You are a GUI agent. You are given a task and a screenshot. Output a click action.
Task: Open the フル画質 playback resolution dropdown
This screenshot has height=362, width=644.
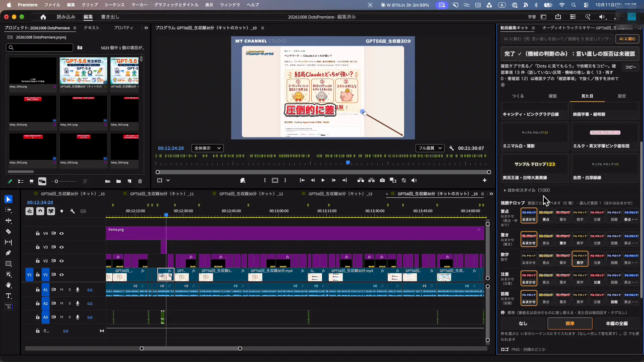click(430, 148)
